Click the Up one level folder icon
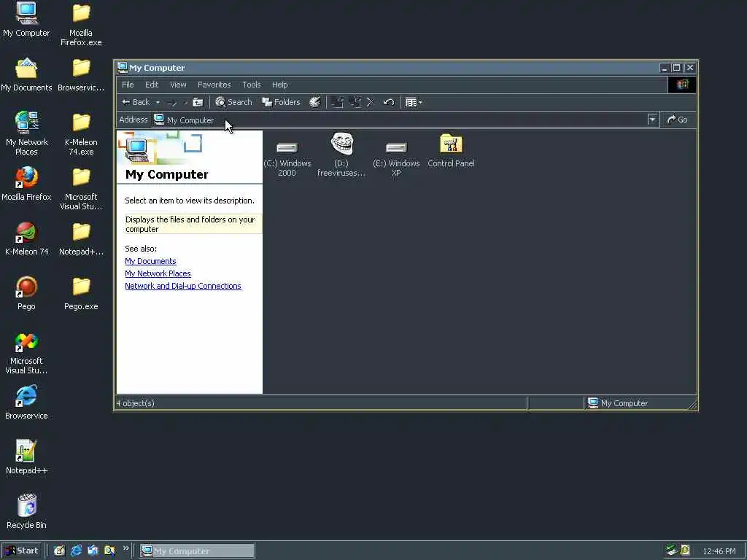 click(x=198, y=102)
